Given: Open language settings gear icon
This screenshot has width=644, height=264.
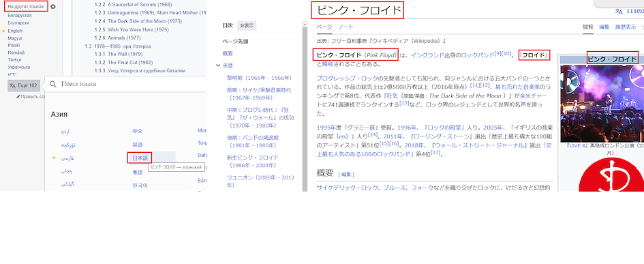Looking at the screenshot, I should [53, 7].
